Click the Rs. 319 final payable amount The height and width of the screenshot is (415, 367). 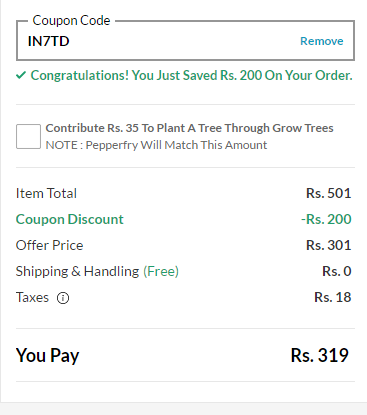320,355
